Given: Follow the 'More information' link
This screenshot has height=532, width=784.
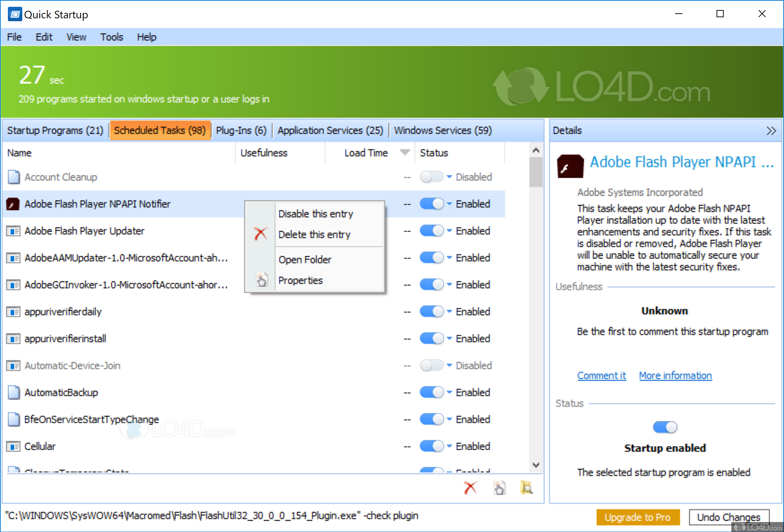Looking at the screenshot, I should [675, 375].
